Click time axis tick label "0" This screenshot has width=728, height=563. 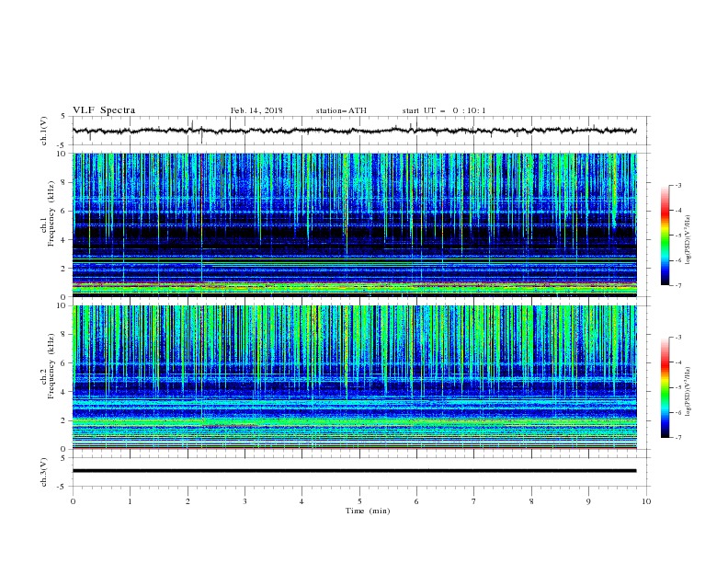click(x=73, y=501)
